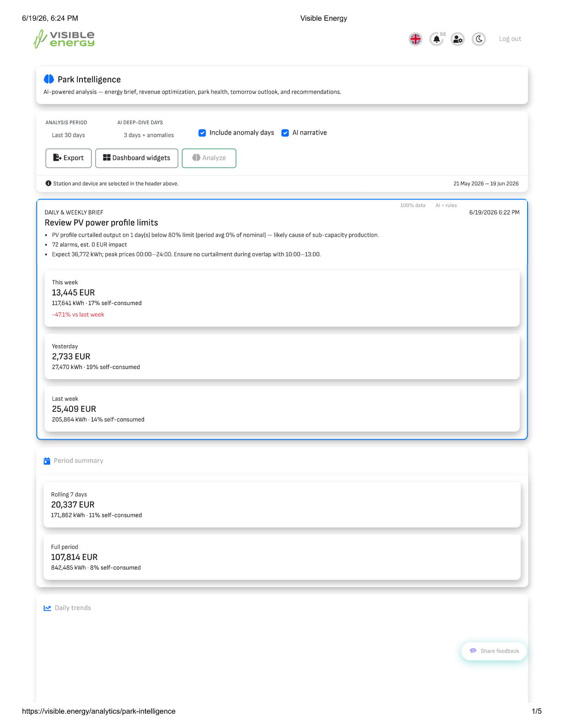Toggle the AI narrative checkbox

285,133
